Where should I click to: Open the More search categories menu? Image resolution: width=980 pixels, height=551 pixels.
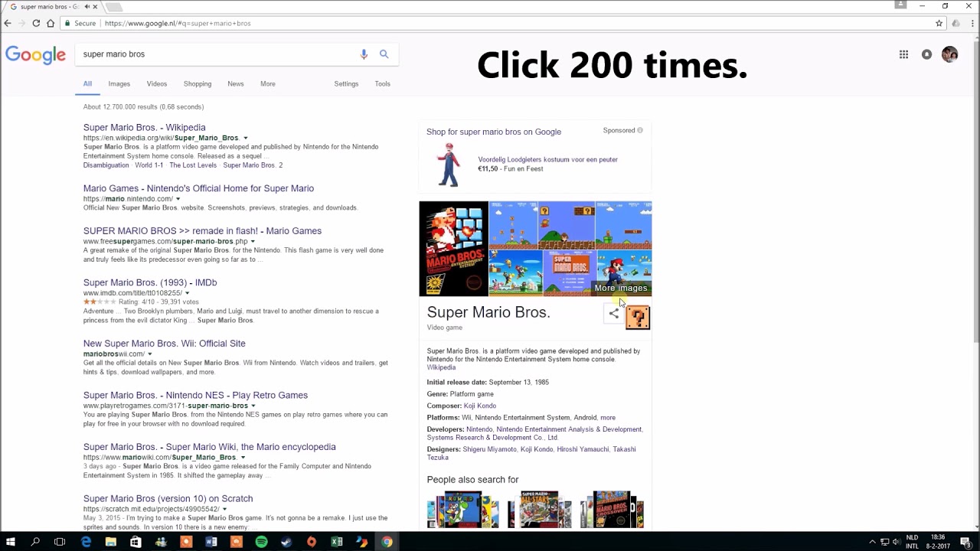point(268,83)
